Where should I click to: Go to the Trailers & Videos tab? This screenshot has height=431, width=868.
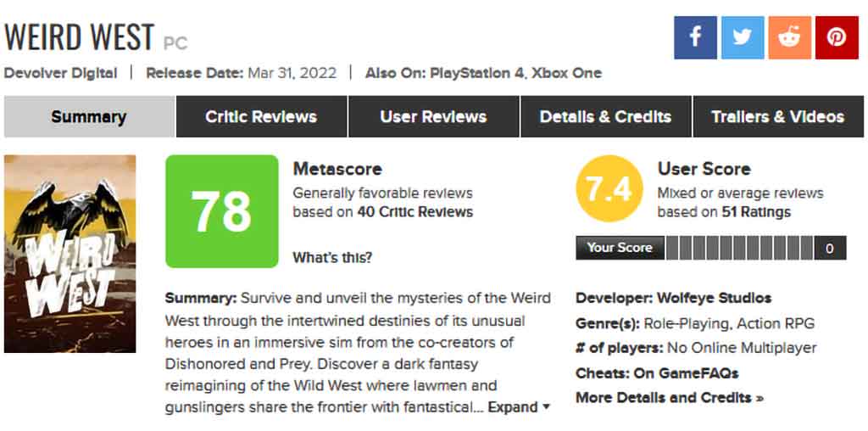coord(778,116)
